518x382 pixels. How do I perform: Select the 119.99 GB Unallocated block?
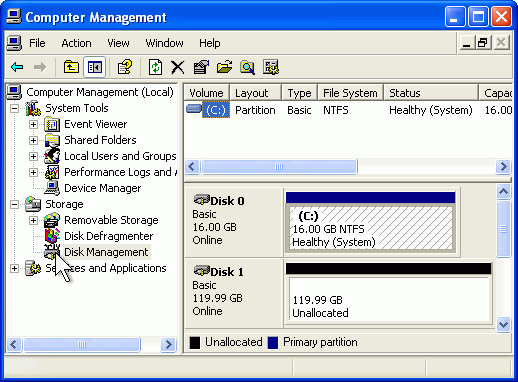pyautogui.click(x=389, y=293)
